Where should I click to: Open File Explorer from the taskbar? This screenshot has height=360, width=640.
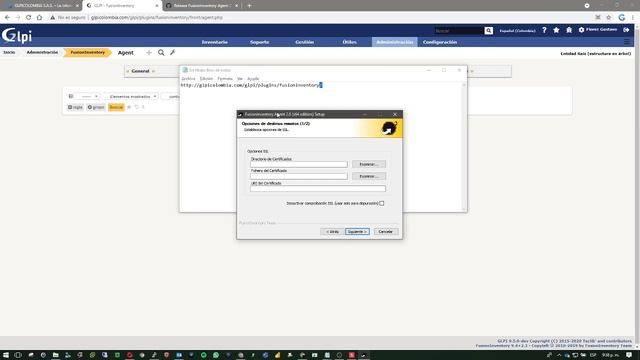pyautogui.click(x=56, y=355)
